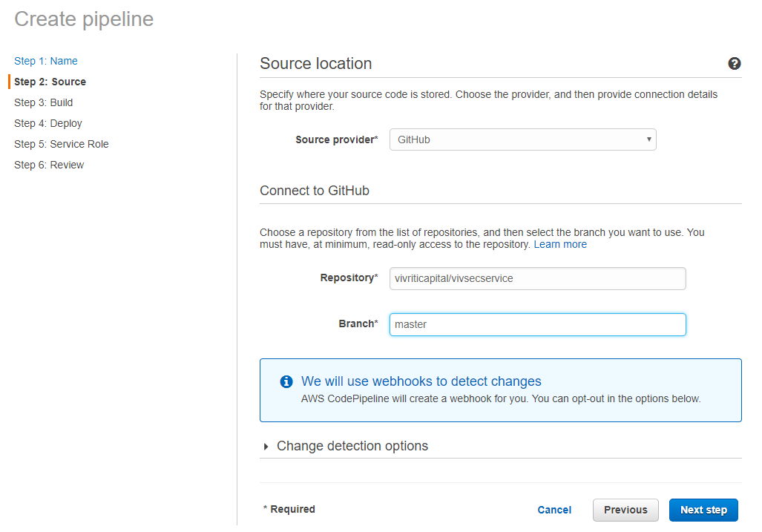Click the Connect to GitHub heading
This screenshot has height=532, width=762.
pyautogui.click(x=315, y=191)
